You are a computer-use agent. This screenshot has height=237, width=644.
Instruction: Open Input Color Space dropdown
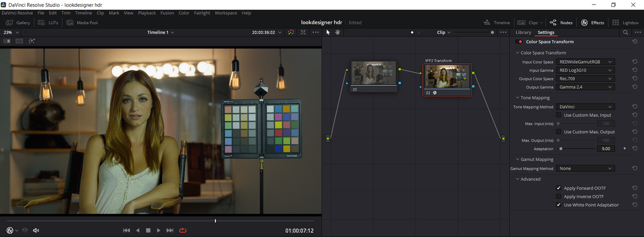[585, 62]
